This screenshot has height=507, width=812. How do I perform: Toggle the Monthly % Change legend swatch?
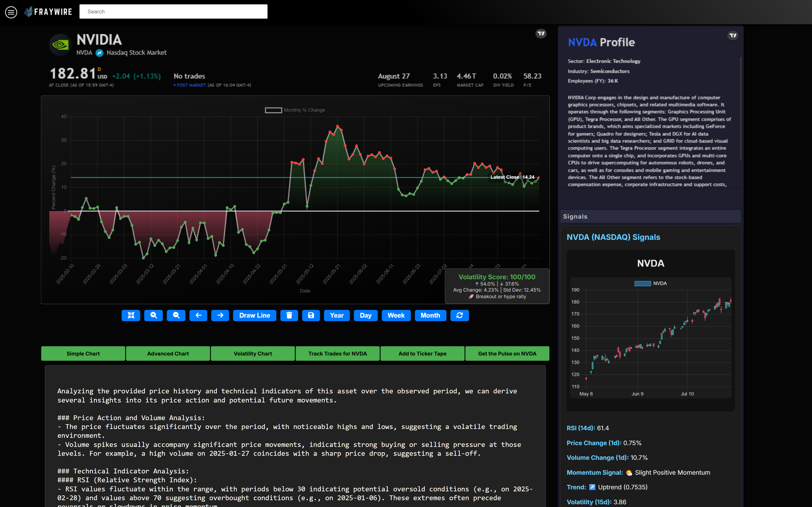pos(273,110)
